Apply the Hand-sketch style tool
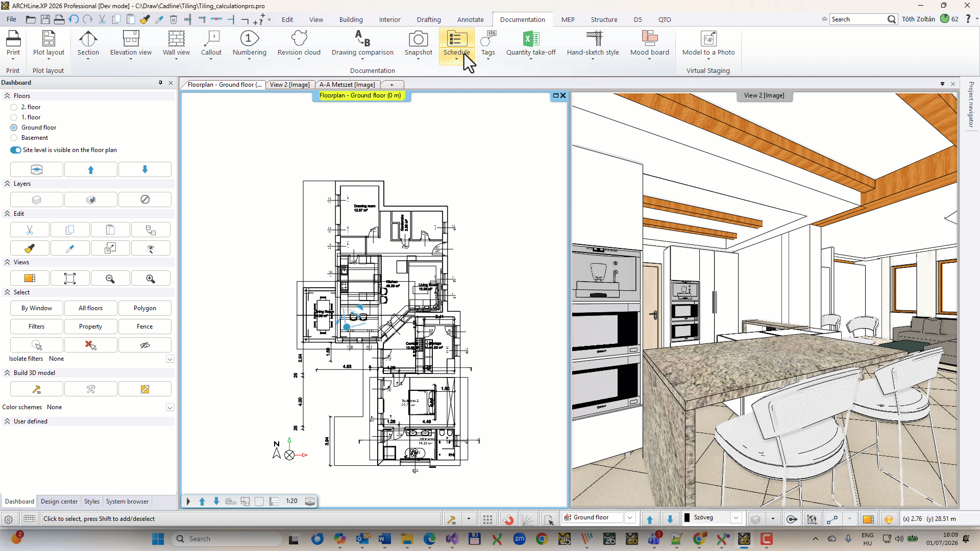The image size is (980, 551). coord(593,44)
